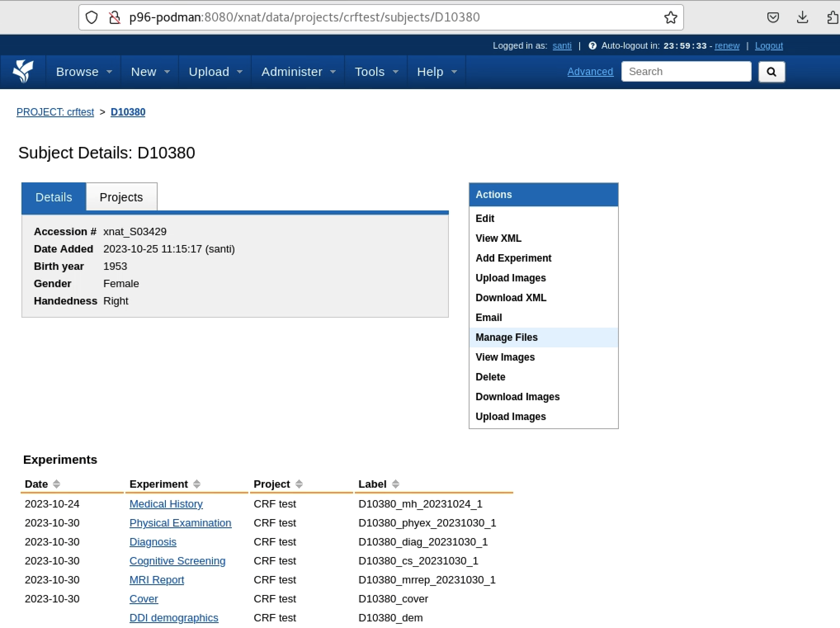
Task: Click the save-to-Pocket icon
Action: click(x=773, y=17)
